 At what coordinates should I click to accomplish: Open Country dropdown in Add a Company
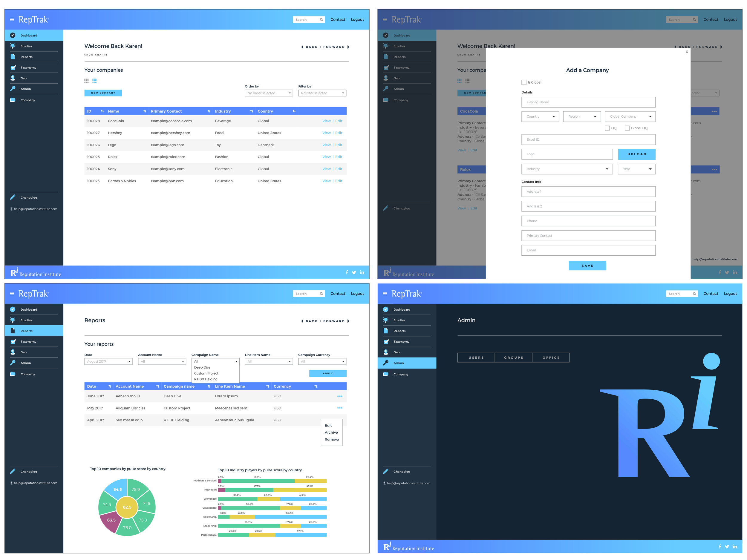[540, 116]
